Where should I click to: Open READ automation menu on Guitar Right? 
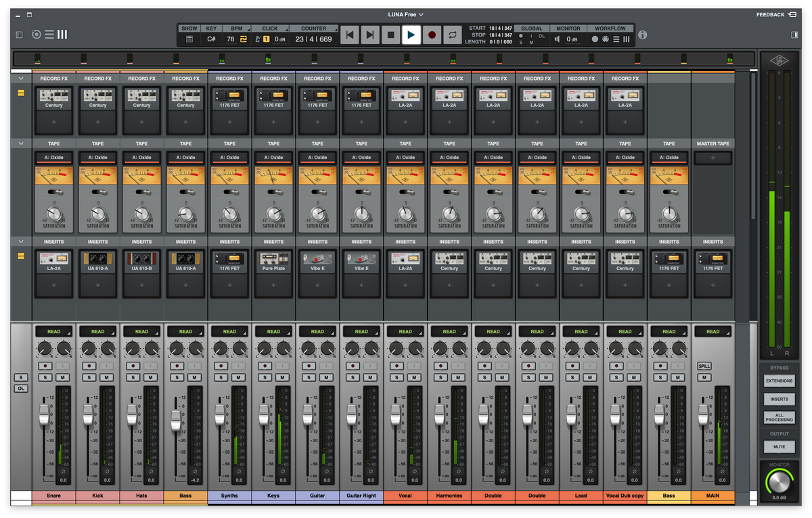click(x=361, y=332)
